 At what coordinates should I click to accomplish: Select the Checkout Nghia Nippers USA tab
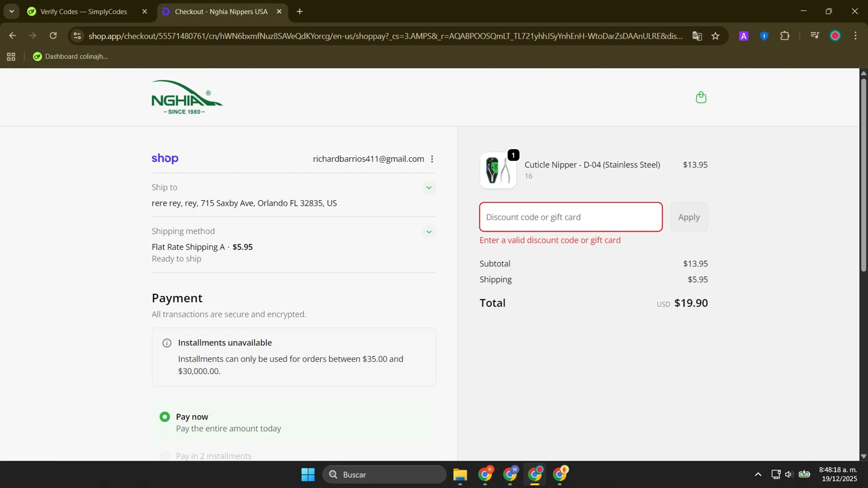(222, 12)
